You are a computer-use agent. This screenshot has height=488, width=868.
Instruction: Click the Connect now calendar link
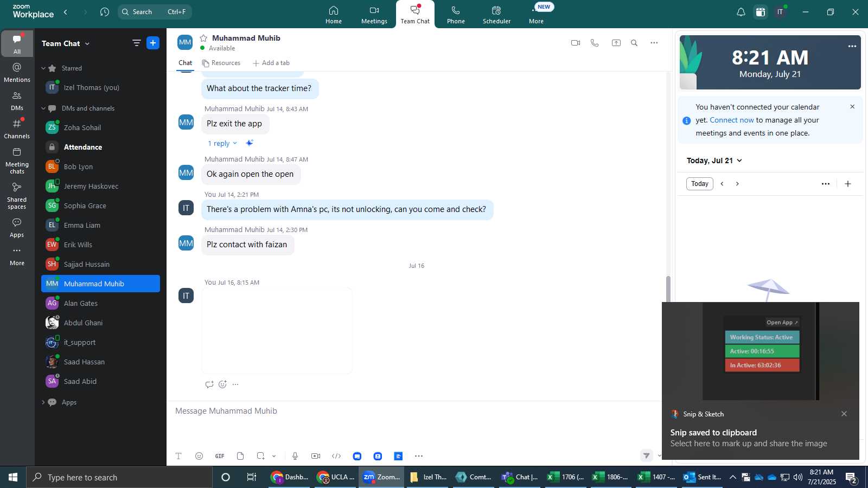(732, 120)
